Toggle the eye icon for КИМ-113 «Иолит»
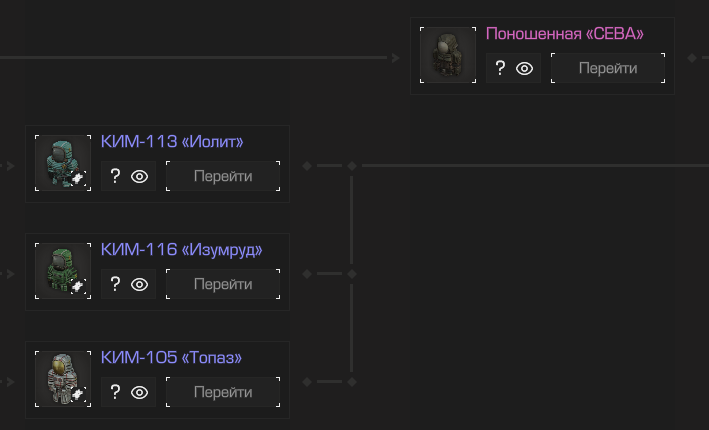This screenshot has height=430, width=709. tap(140, 177)
